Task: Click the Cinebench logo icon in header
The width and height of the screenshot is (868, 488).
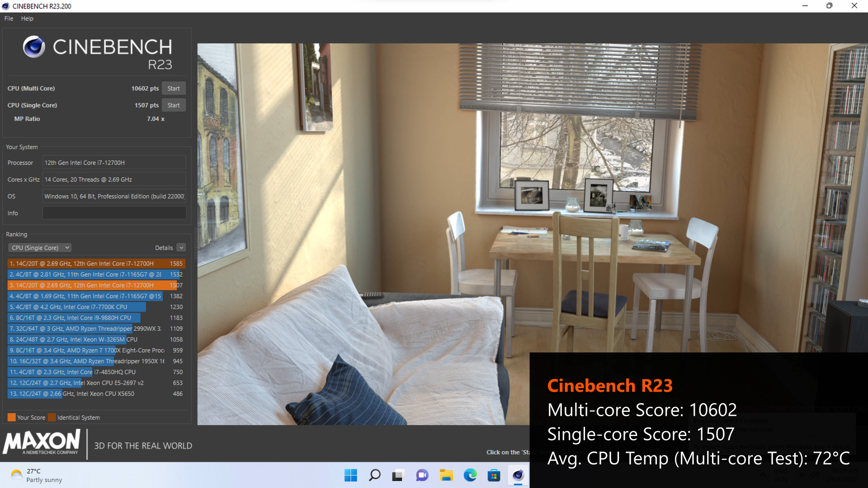Action: (x=34, y=47)
